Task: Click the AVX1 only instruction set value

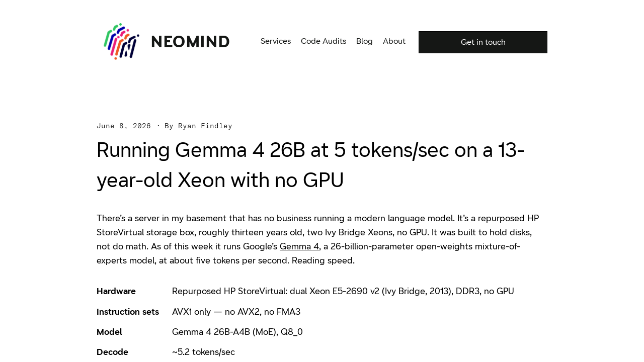Action: pos(236,312)
